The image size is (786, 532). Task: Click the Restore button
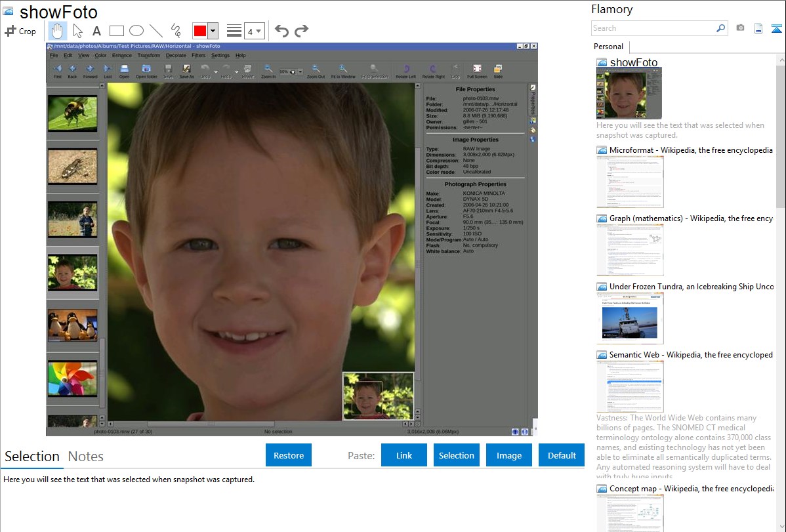click(289, 455)
